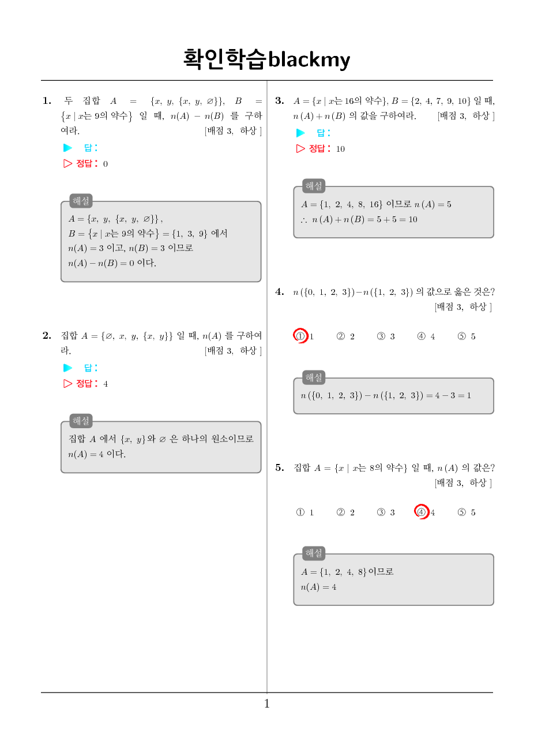Click the cyan answer arrow under problem 3
Viewport: 534px width, 756px height.
[300, 133]
